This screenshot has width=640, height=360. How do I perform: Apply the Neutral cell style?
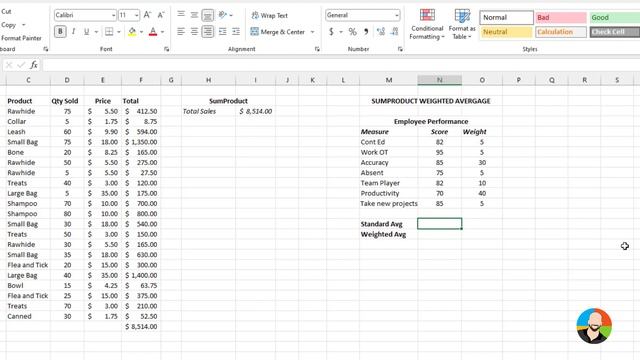click(506, 32)
